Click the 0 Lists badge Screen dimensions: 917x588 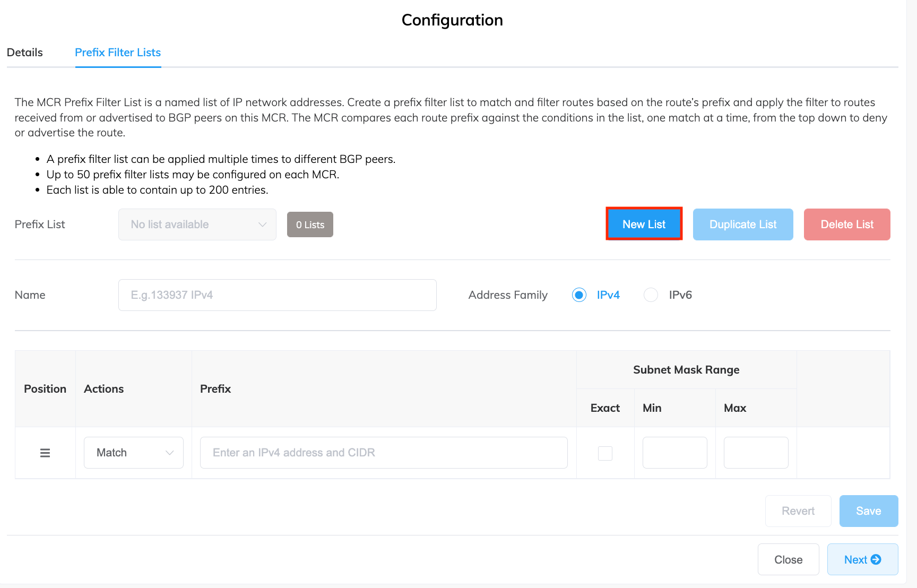(x=310, y=224)
